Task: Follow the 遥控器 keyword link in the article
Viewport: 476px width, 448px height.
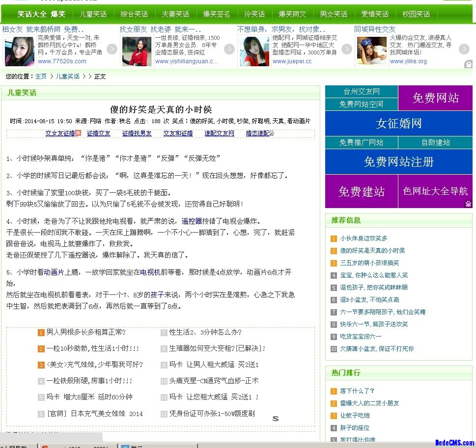Action: [x=192, y=221]
